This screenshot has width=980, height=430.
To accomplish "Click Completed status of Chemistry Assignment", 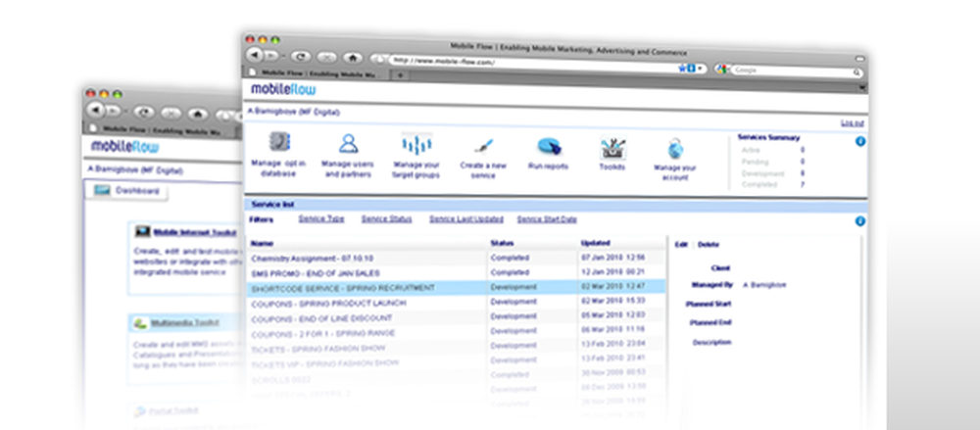I will click(510, 258).
